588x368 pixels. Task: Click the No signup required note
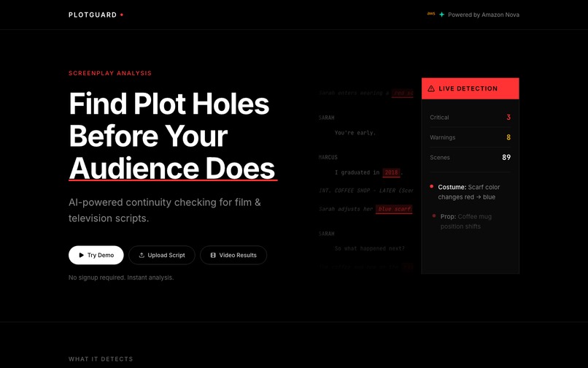pos(121,277)
